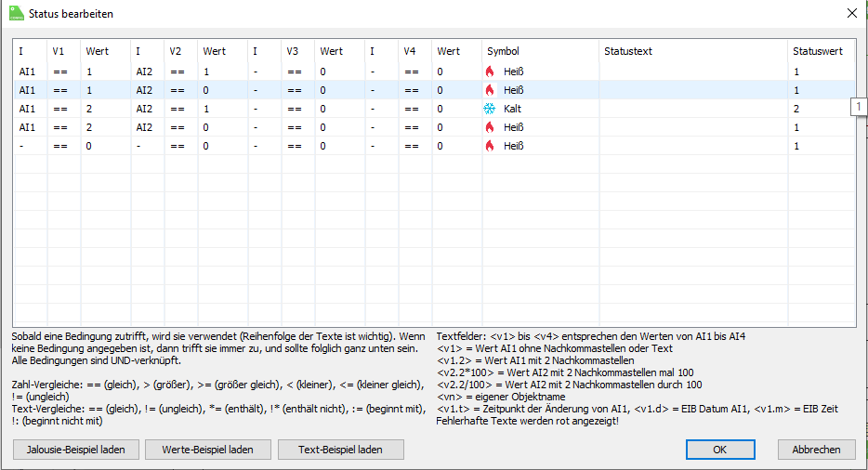This screenshot has width=868, height=470.
Task: Click the Kalt symbol text
Action: tap(512, 109)
